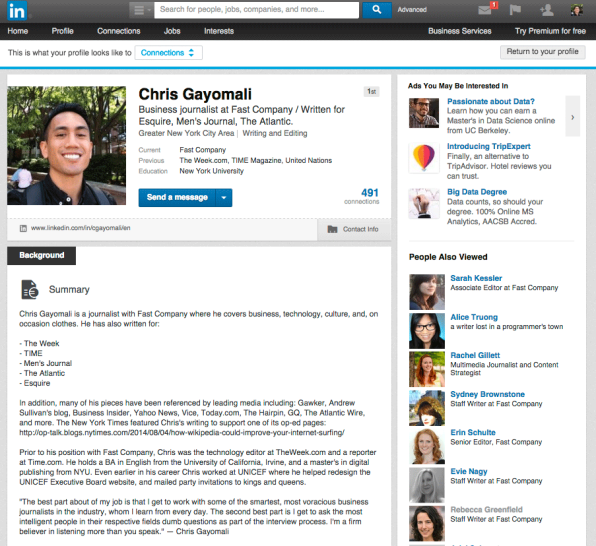
Task: Click 'The Week.com, TIME Magazine, United Nations' text
Action: (x=255, y=160)
